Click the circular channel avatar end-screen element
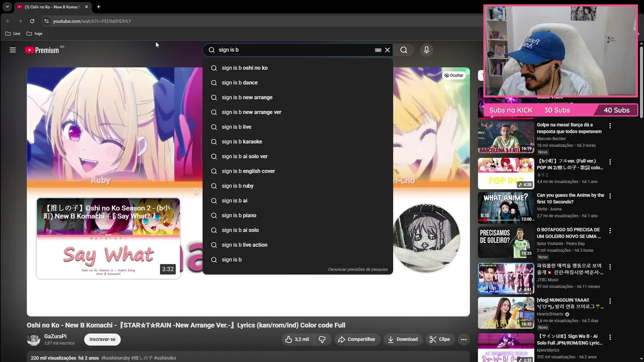The width and height of the screenshot is (644, 362). coord(426,238)
